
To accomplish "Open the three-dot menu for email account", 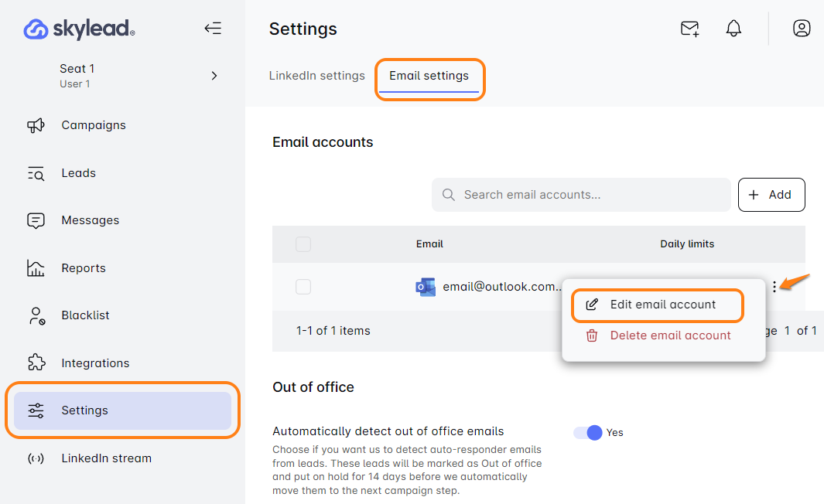I will tap(774, 287).
